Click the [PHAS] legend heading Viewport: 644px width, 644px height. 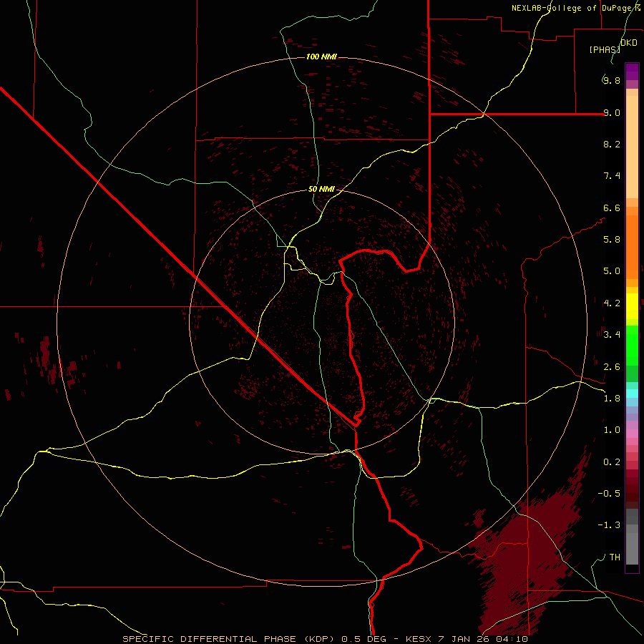[605, 49]
